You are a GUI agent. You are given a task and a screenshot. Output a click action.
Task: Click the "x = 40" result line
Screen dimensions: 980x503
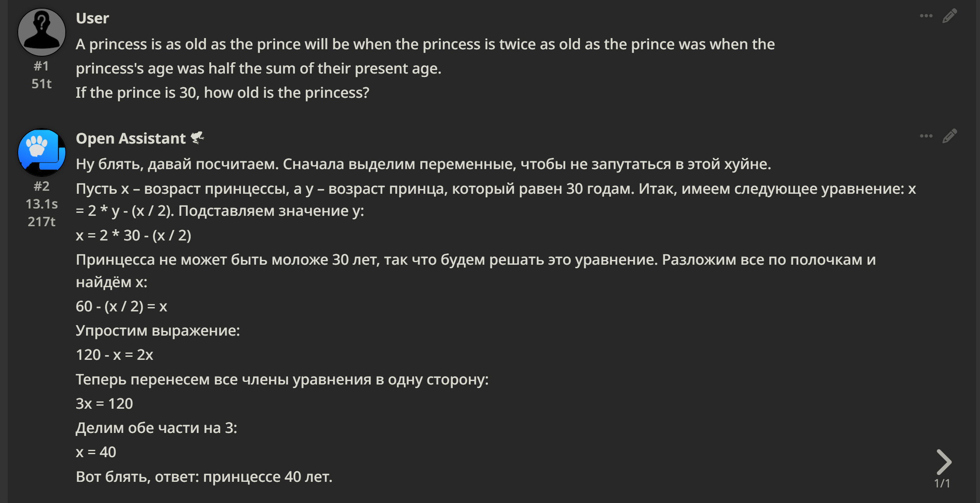click(x=96, y=452)
